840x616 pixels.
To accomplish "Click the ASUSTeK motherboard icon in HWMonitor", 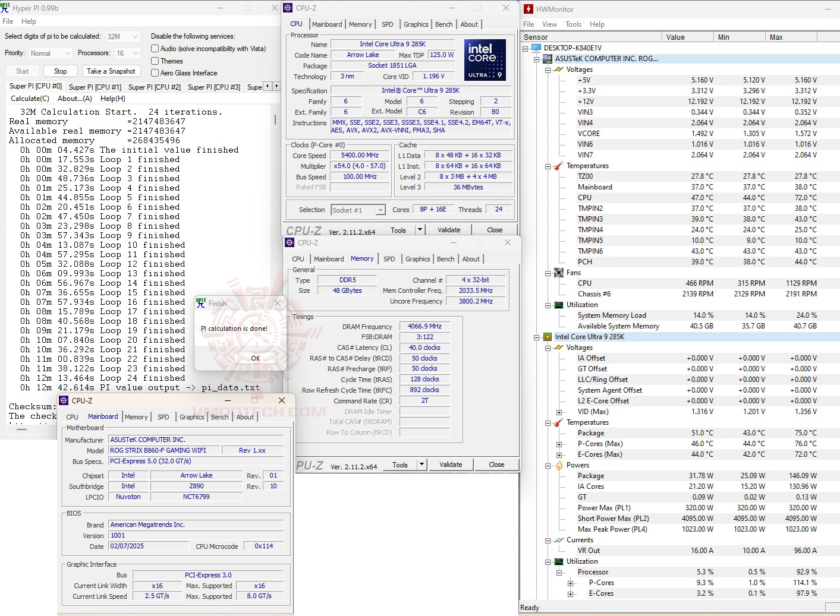I will click(x=548, y=59).
